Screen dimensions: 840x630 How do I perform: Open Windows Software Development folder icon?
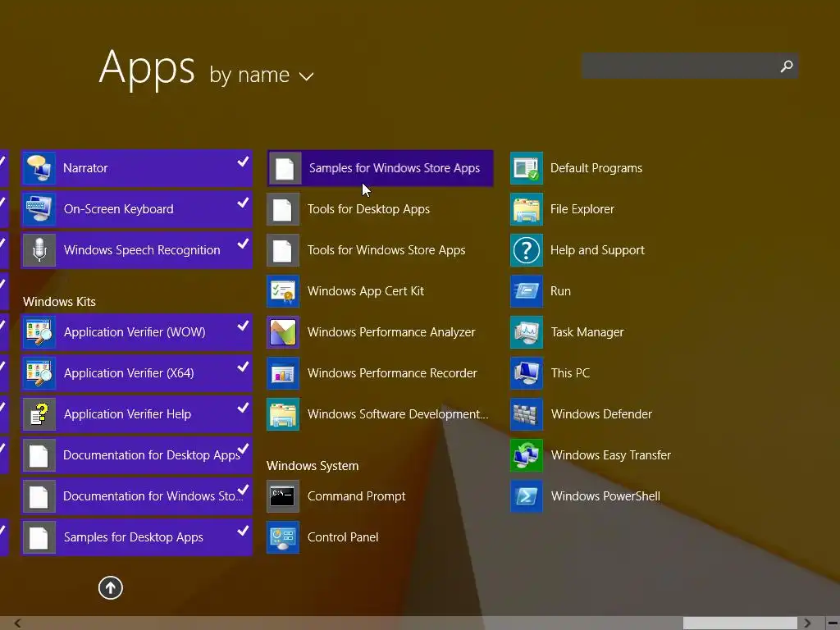(283, 414)
